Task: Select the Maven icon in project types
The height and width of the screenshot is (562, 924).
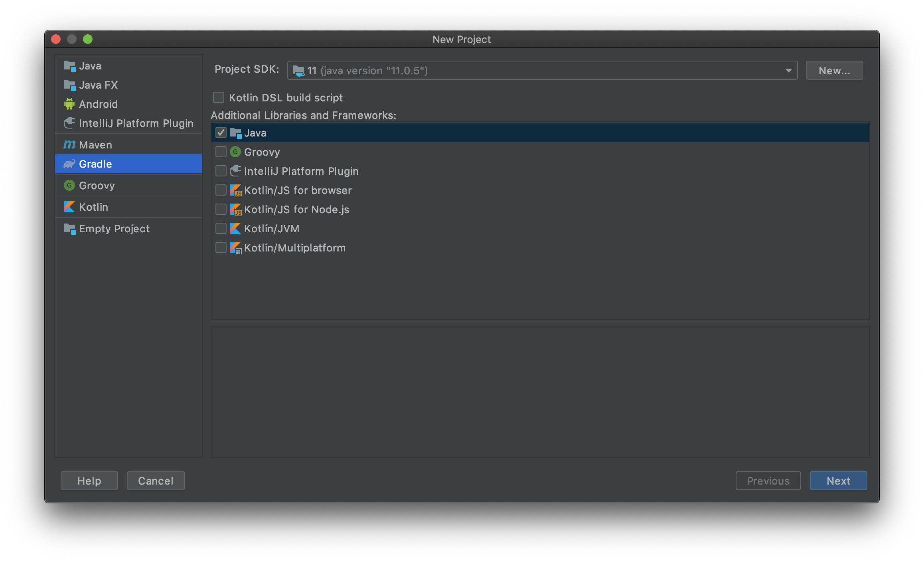Action: 69,145
